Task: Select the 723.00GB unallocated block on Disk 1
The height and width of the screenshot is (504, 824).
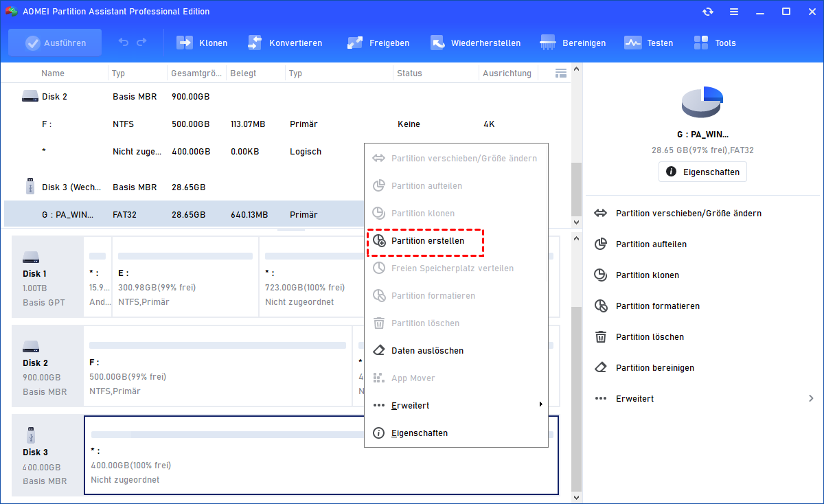Action: (311, 277)
